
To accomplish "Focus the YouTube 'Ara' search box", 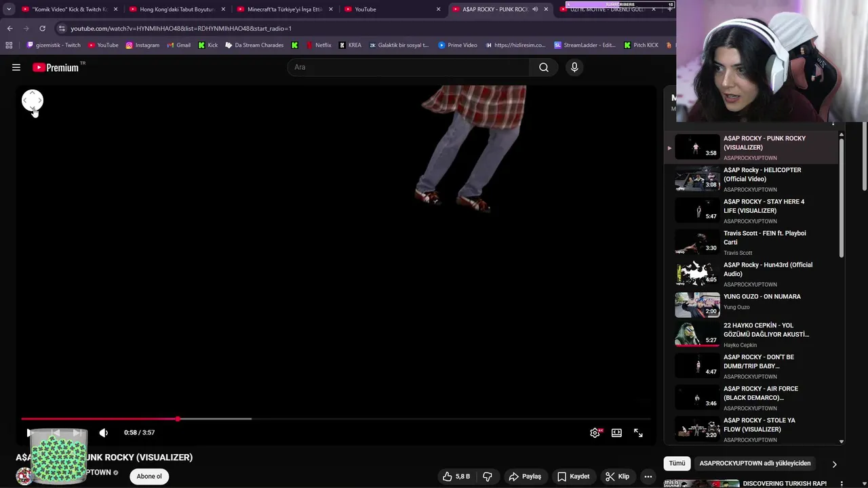I will [408, 67].
